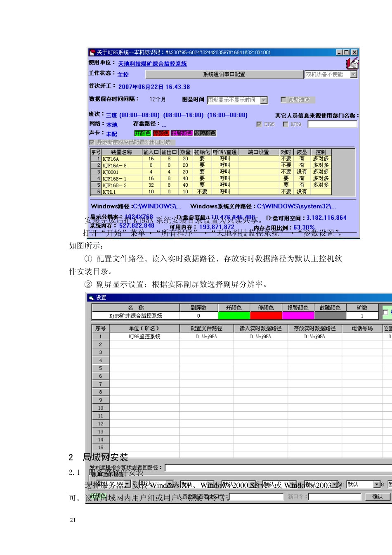Click the 三班 shift schedule text
Screen dimensions: 392x555
[x=177, y=115]
